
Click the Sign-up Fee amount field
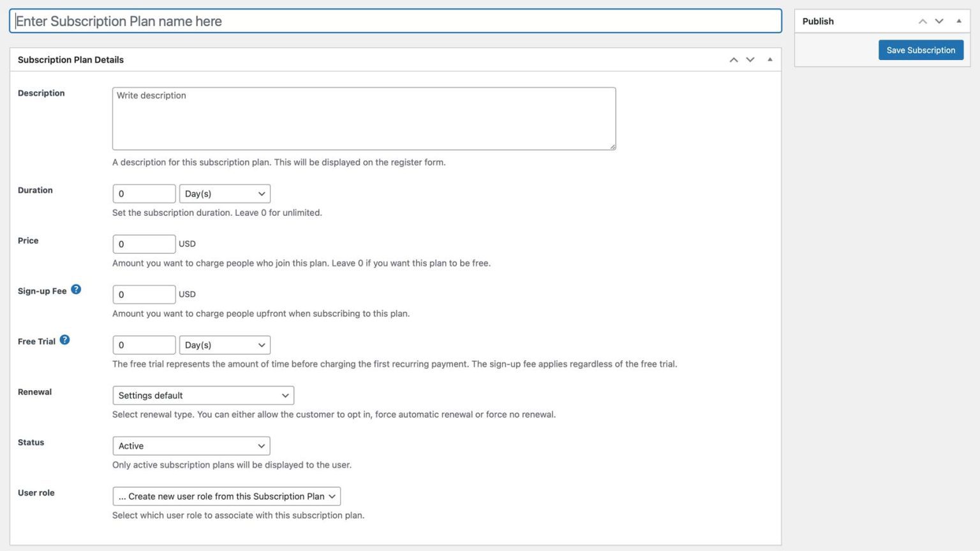(144, 294)
